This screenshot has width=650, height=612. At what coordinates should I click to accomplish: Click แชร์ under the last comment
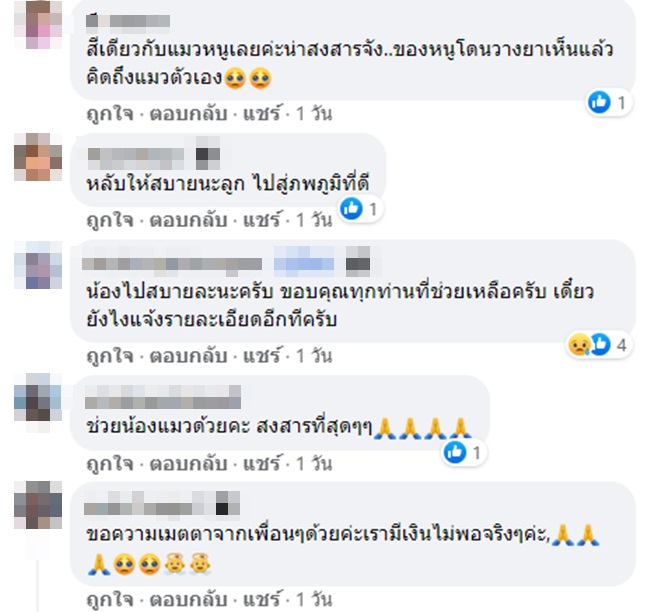[x=261, y=600]
